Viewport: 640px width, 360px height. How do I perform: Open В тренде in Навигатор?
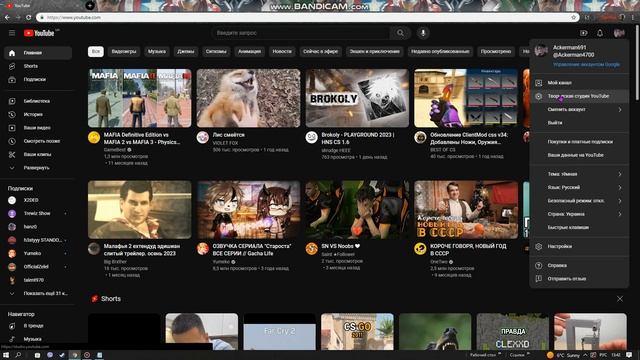click(x=38, y=326)
